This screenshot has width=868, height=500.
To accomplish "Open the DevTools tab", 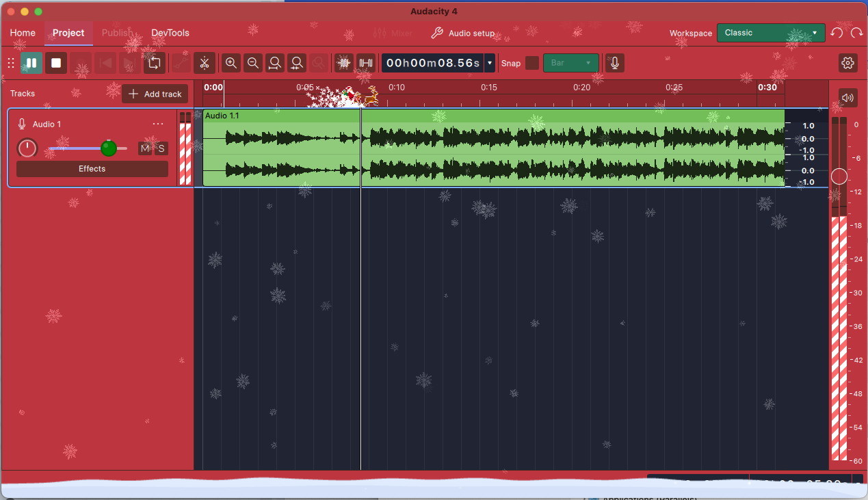I will [170, 33].
